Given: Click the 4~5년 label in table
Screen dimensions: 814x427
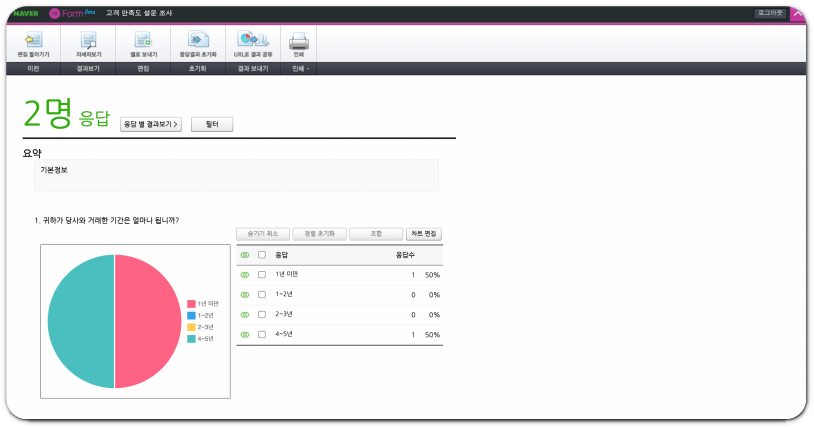Looking at the screenshot, I should coord(284,334).
